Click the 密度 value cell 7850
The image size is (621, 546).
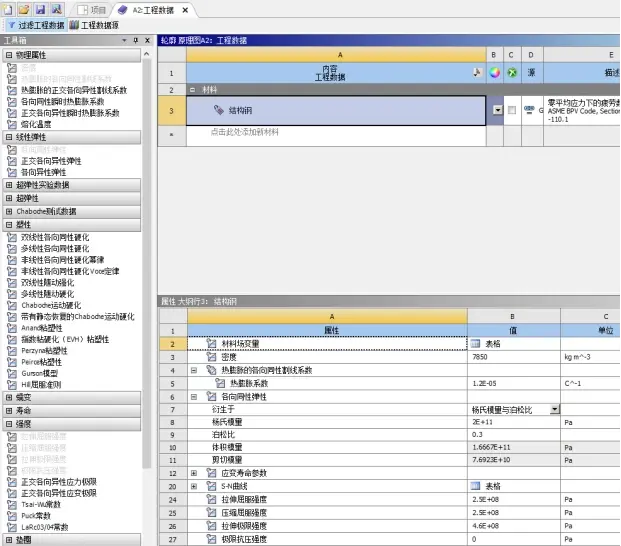(514, 357)
